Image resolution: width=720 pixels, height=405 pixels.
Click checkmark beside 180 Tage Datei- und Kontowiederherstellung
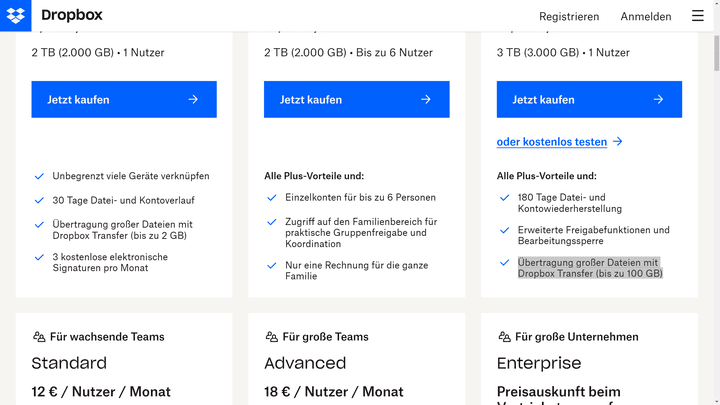coord(504,198)
